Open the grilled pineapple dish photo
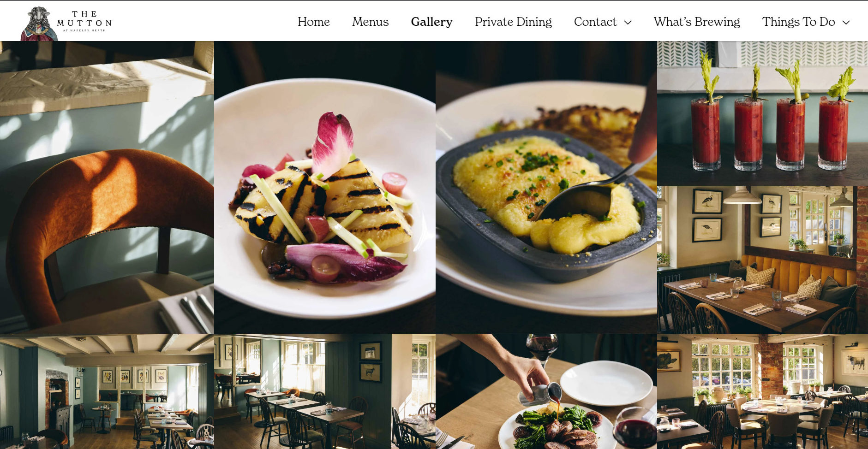This screenshot has height=449, width=868. tap(325, 187)
